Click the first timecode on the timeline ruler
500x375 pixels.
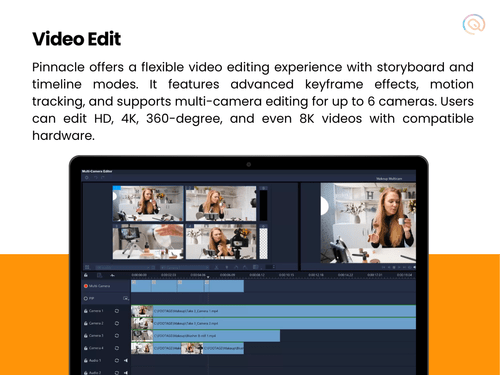139,275
